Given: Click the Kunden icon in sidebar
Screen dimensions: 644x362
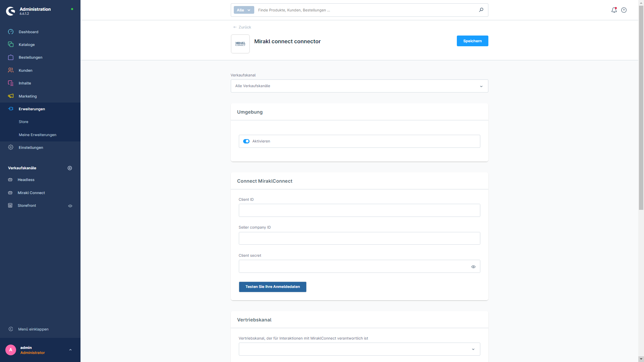Looking at the screenshot, I should (x=11, y=70).
